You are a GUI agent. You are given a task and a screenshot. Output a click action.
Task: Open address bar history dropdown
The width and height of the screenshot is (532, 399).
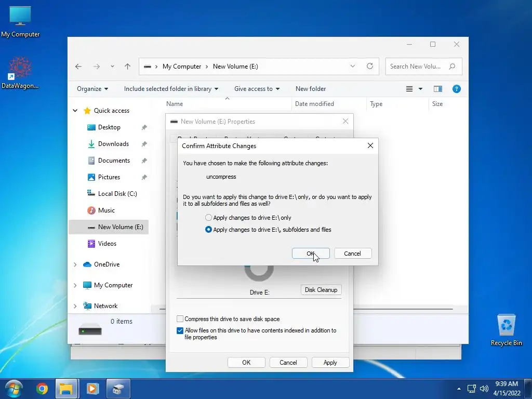tap(353, 66)
